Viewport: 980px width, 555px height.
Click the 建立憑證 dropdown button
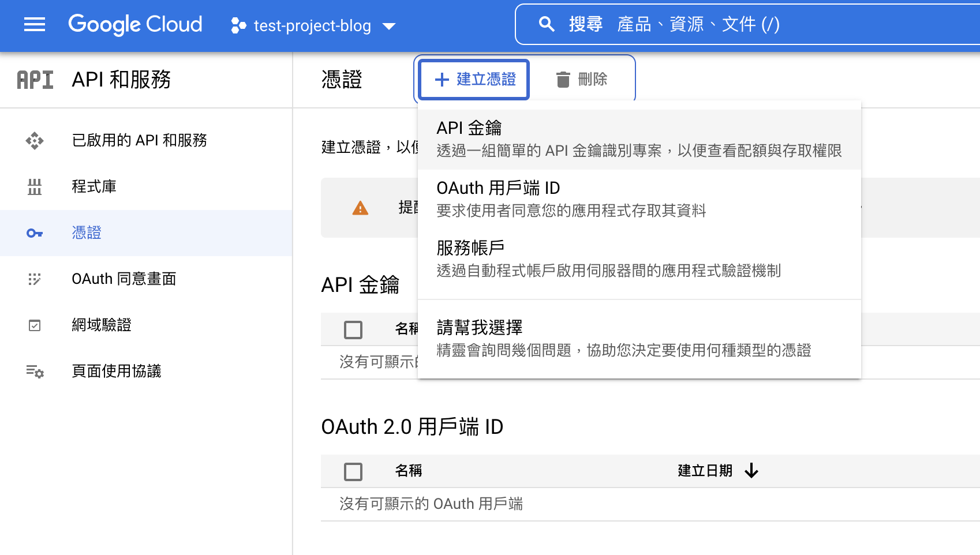point(474,80)
